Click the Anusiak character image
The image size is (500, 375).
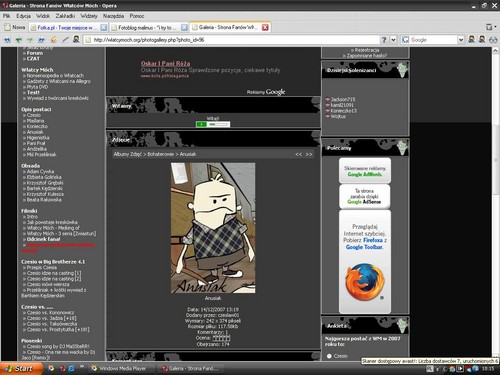213,228
